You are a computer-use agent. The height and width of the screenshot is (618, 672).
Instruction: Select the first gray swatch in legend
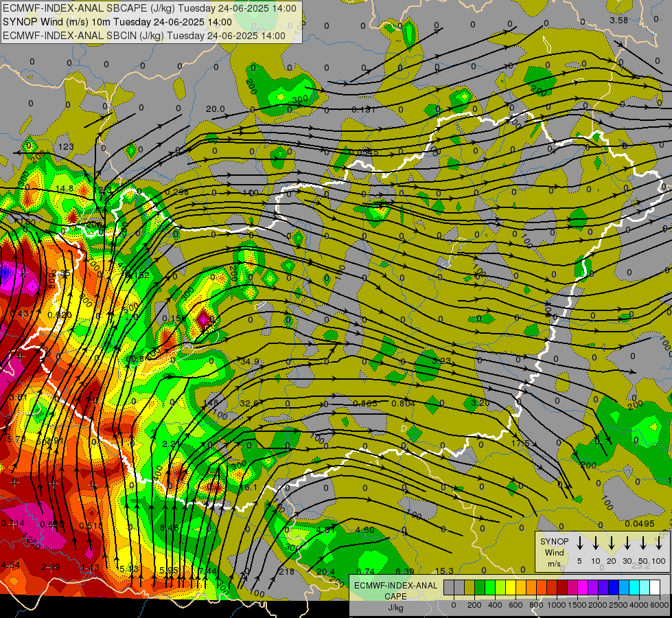pos(449,587)
